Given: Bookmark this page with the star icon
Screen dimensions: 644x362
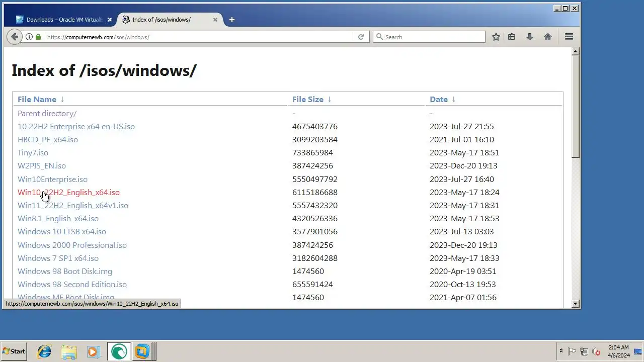Looking at the screenshot, I should [x=496, y=37].
